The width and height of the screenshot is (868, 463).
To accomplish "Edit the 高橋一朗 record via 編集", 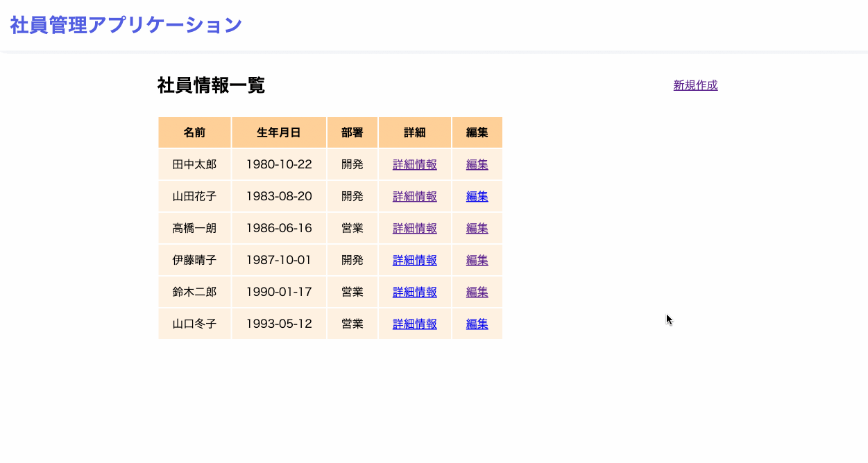I will click(477, 228).
